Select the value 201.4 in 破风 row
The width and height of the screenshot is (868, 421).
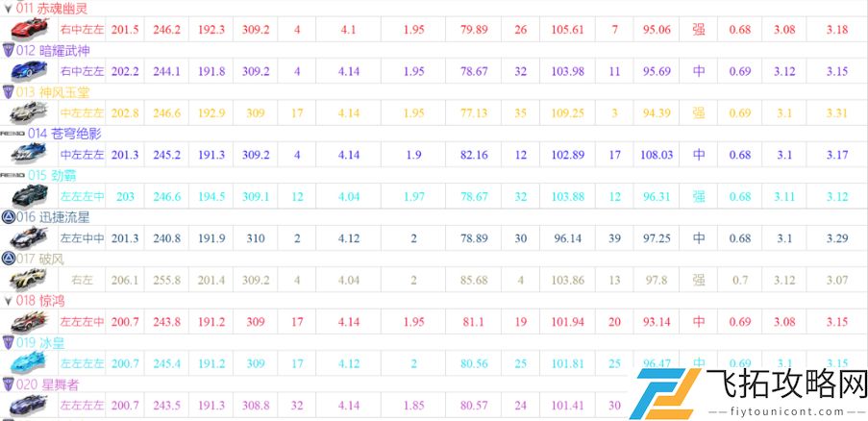[211, 280]
